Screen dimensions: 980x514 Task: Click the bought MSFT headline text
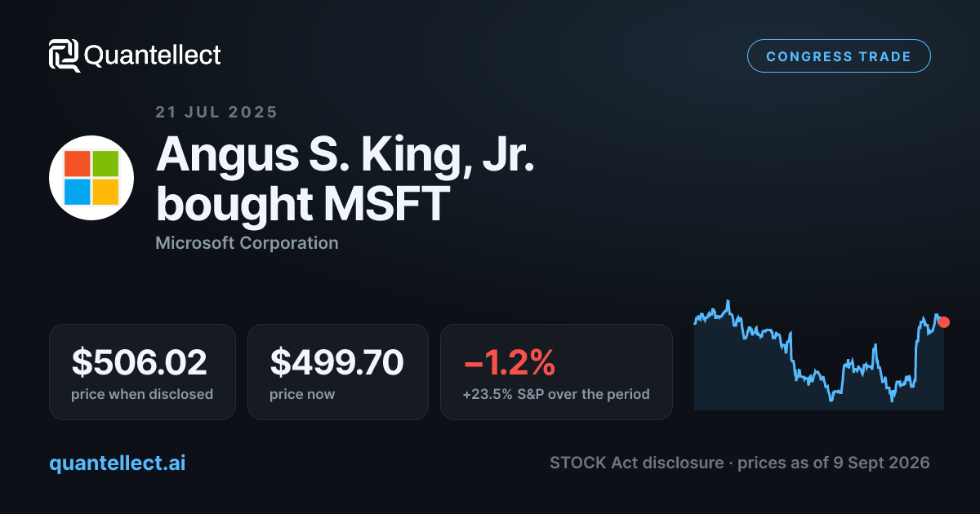pyautogui.click(x=303, y=203)
